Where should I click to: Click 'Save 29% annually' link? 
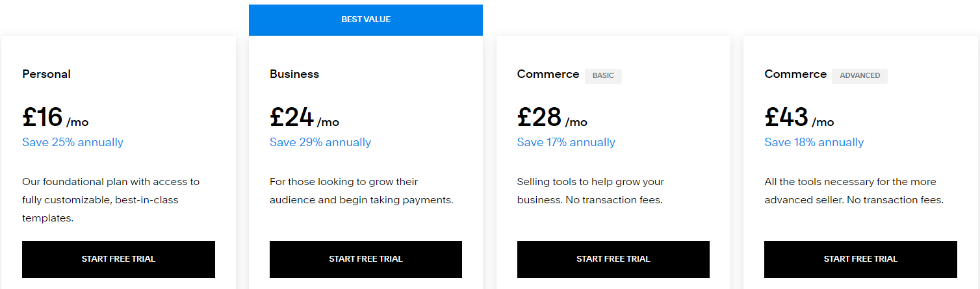tap(320, 142)
